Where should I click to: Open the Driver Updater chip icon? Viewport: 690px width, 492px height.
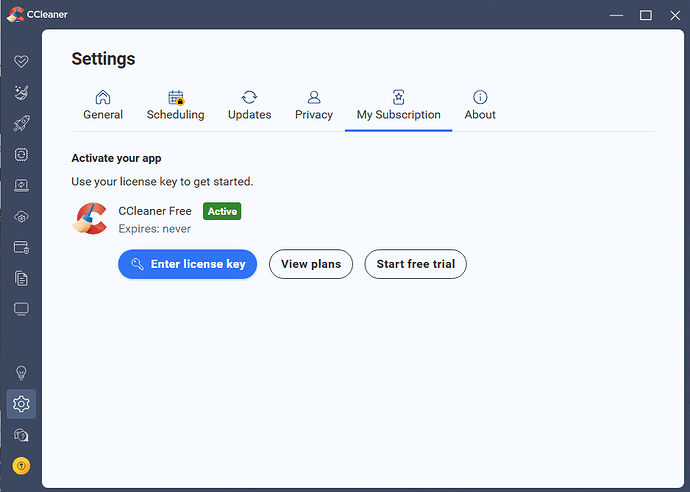click(x=21, y=154)
